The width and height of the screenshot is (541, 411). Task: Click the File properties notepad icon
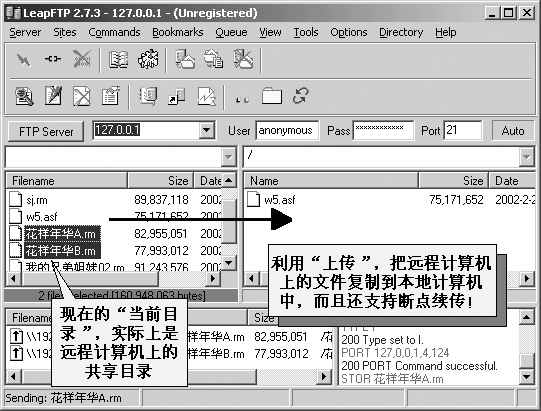point(111,96)
